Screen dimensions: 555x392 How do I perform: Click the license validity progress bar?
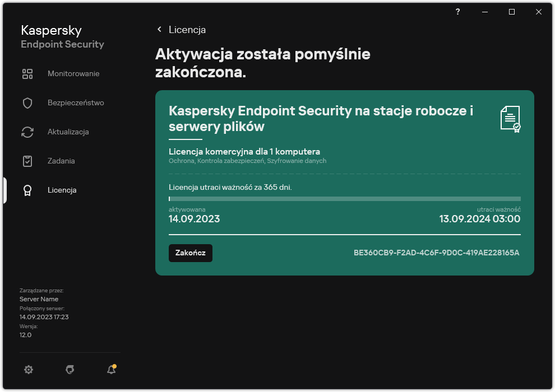[x=344, y=199]
